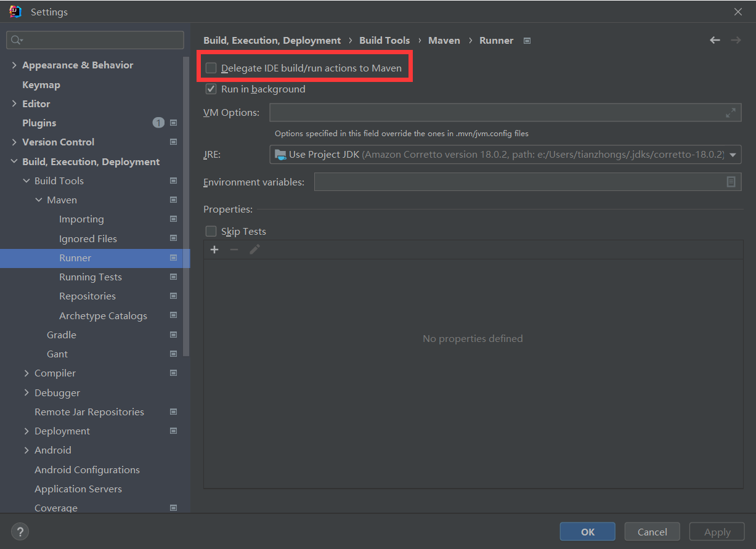Viewport: 756px width, 549px height.
Task: Open the Keymap settings page
Action: 41,85
